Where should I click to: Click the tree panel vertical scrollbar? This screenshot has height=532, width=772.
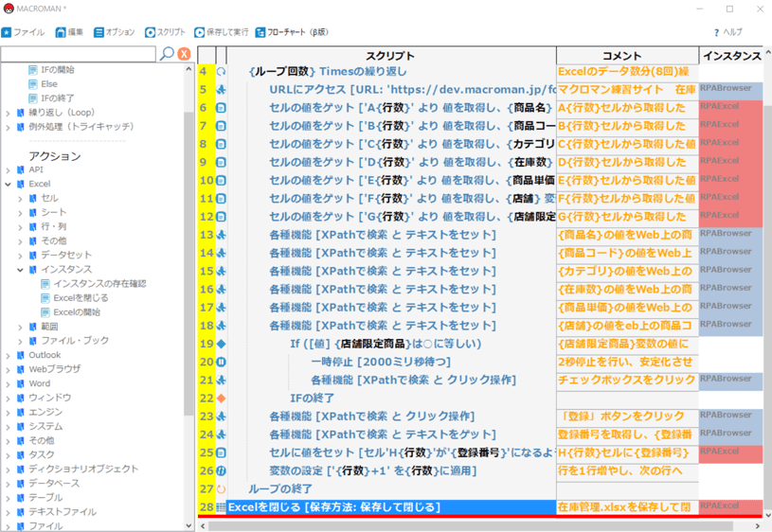[x=189, y=264]
